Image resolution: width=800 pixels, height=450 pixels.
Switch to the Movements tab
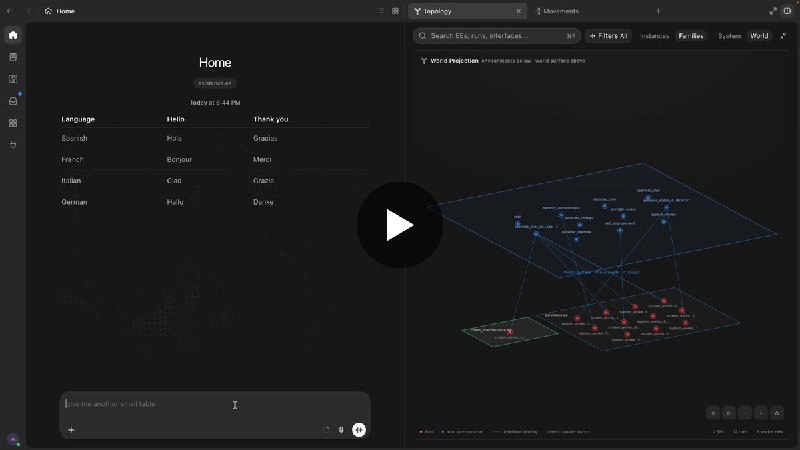pyautogui.click(x=557, y=11)
